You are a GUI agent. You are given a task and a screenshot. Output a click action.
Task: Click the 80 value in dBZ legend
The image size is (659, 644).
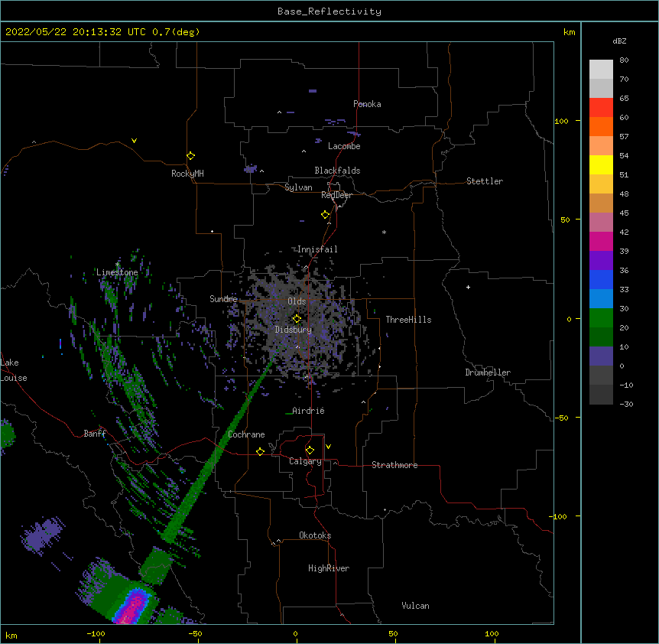(624, 60)
